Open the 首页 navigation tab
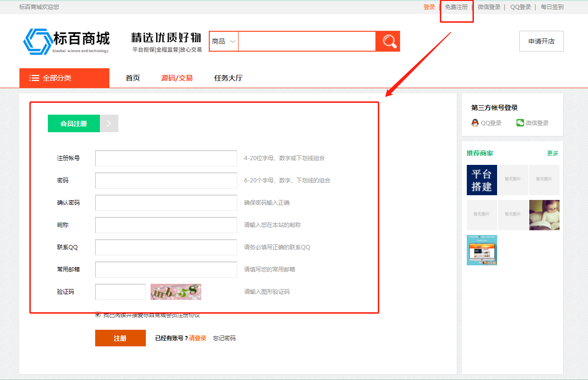The height and width of the screenshot is (380, 588). coord(133,78)
